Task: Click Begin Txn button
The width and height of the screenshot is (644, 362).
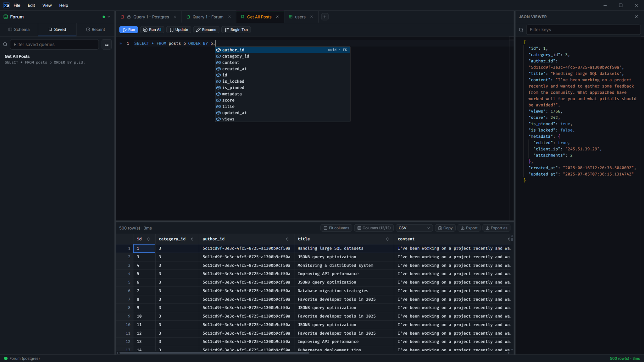Action: point(236,30)
